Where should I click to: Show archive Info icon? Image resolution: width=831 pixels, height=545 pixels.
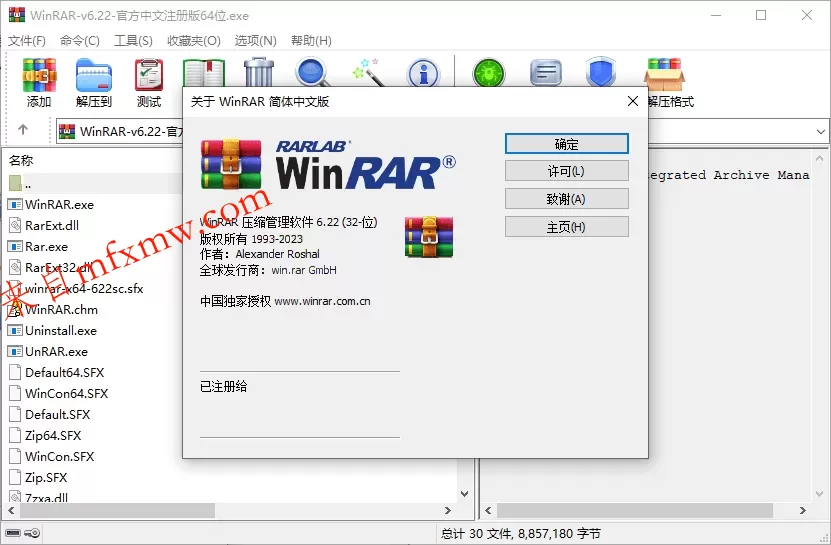tap(423, 73)
